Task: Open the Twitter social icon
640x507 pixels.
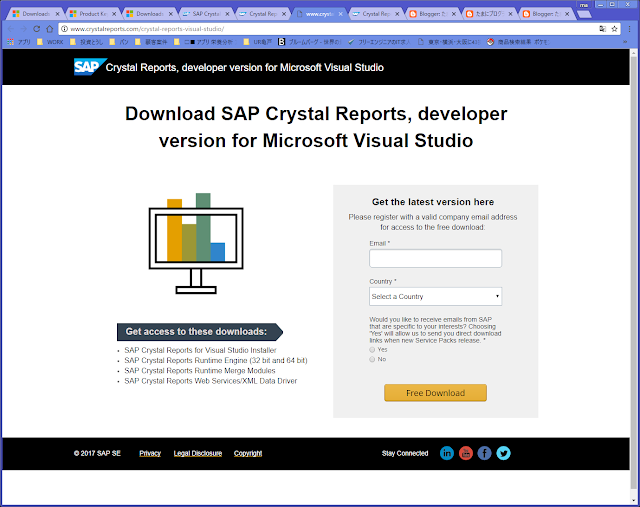Action: [x=504, y=453]
